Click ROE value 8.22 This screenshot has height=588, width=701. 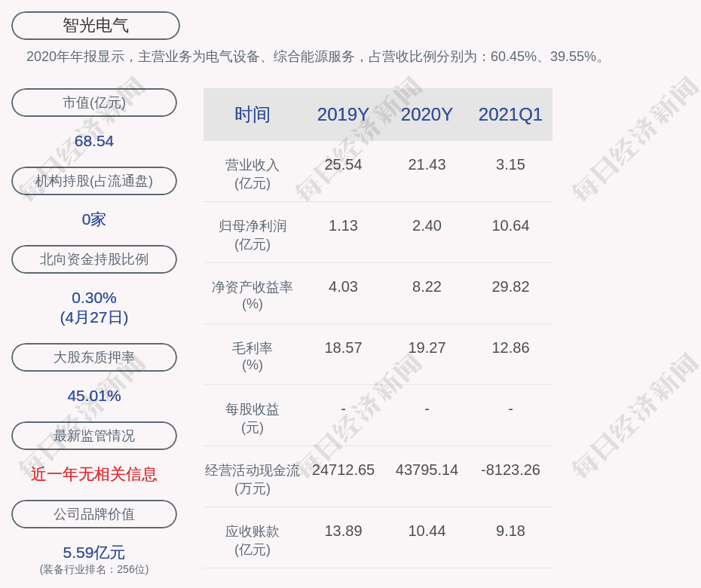pyautogui.click(x=427, y=286)
